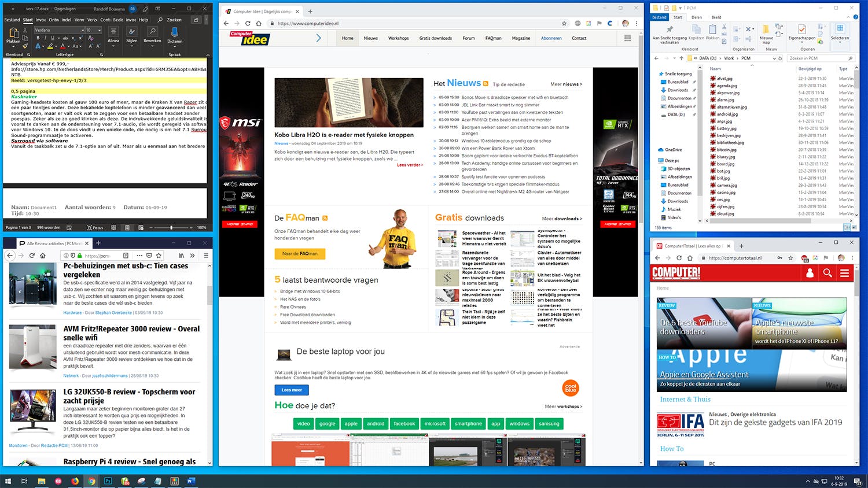
Task: Click the Dicteren microphone icon in Word
Action: click(175, 32)
